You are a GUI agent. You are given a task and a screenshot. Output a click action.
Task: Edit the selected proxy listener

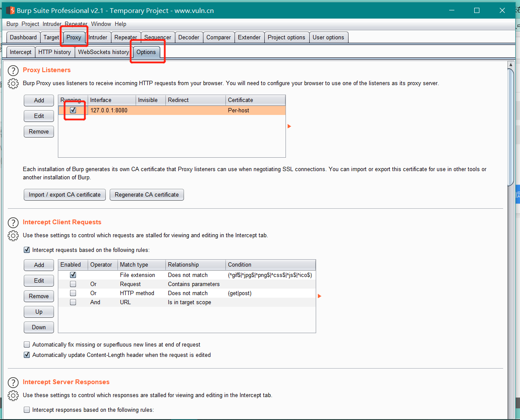39,116
